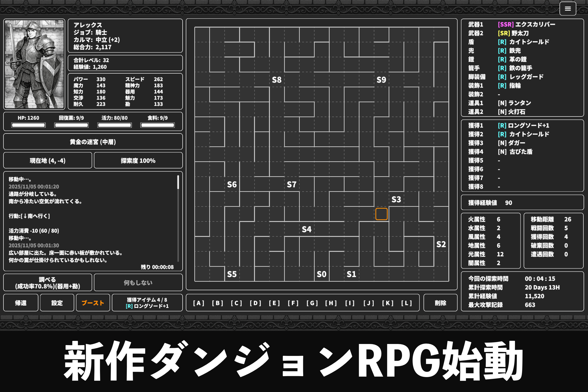The image size is (588, 392).
Task: Select map memo slot [L]
Action: pyautogui.click(x=407, y=303)
